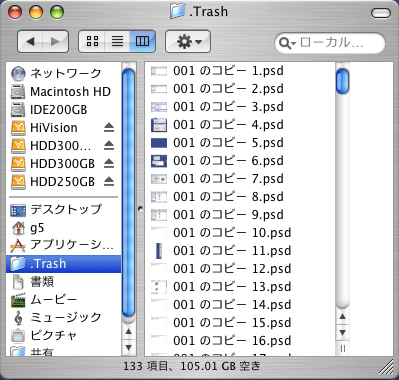Image resolution: width=399 pixels, height=380 pixels.
Task: Eject the HiVision volume
Action: (x=109, y=127)
